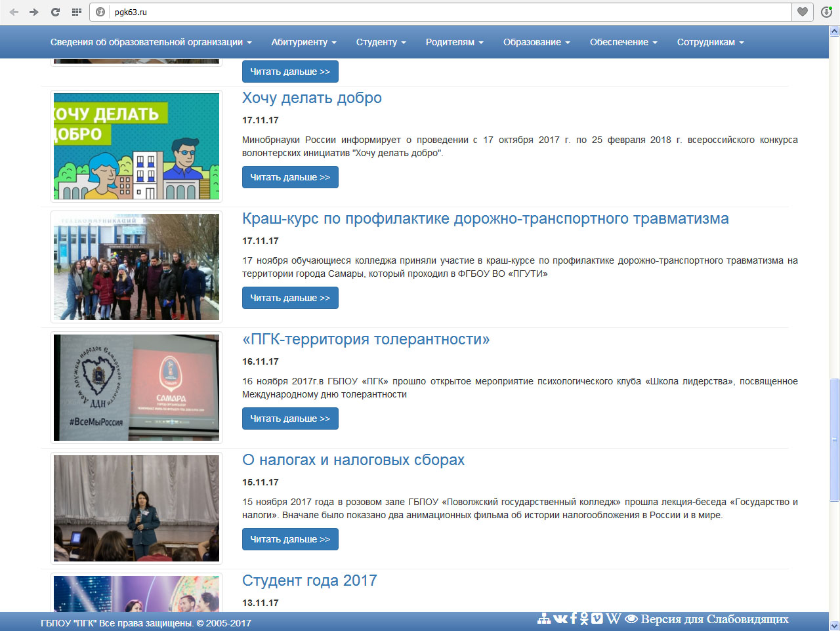Click Читать дальше under ПГК-территория толерантности

(290, 418)
